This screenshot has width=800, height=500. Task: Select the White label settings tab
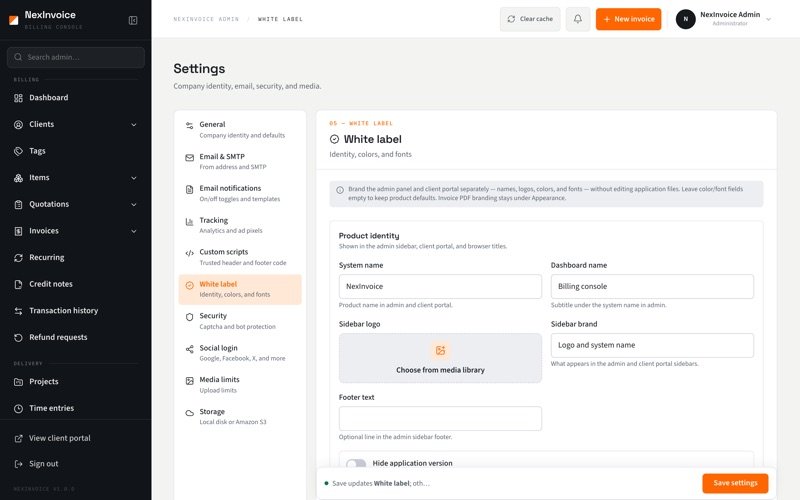point(240,289)
